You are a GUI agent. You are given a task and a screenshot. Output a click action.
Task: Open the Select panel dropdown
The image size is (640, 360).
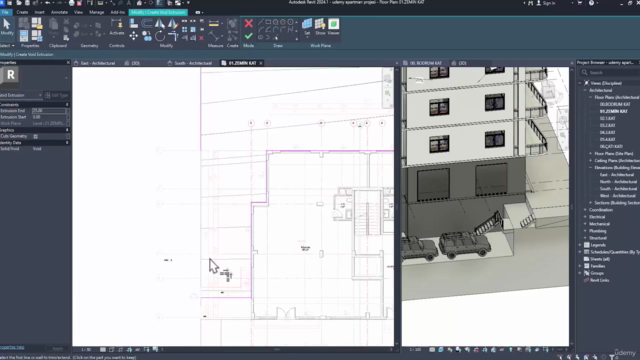point(7,46)
